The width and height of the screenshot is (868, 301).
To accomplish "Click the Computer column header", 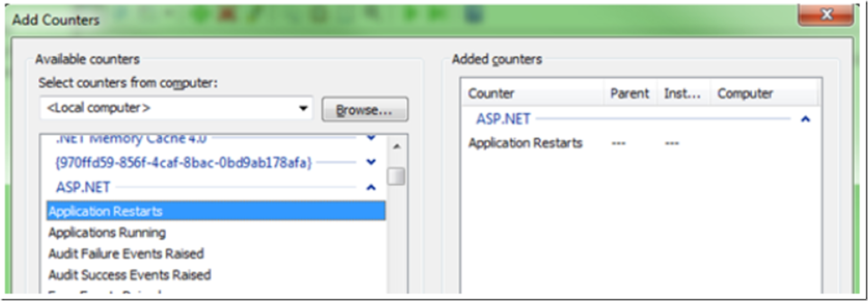I will (x=764, y=93).
